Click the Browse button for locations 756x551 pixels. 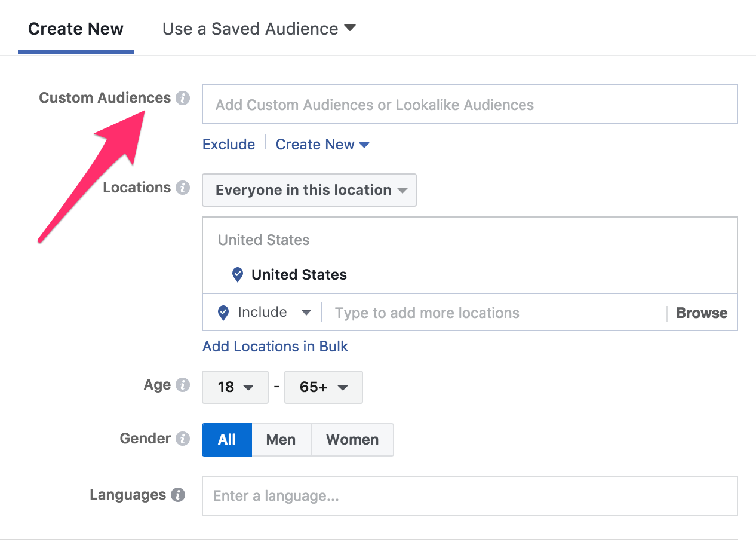701,312
